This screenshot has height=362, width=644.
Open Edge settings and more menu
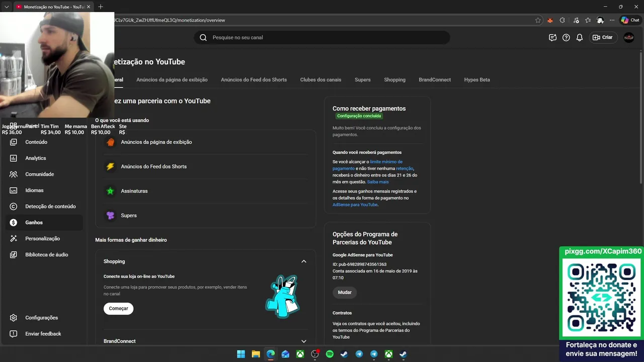612,20
